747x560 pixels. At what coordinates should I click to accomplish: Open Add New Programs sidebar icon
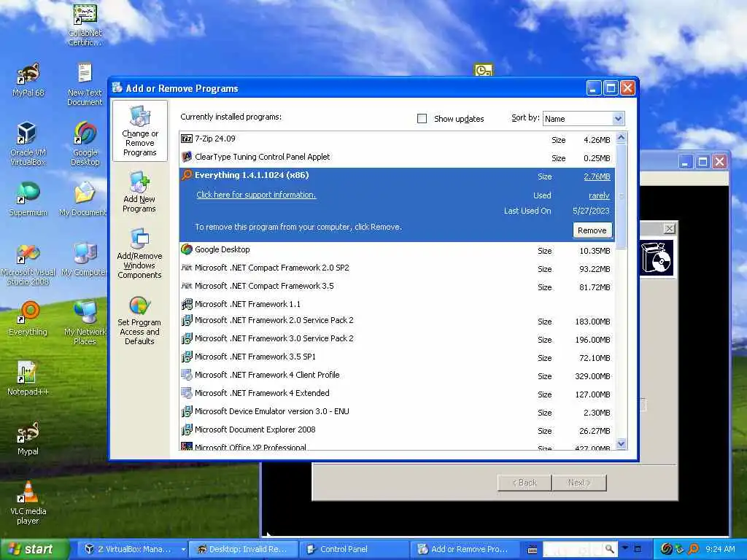pyautogui.click(x=139, y=192)
